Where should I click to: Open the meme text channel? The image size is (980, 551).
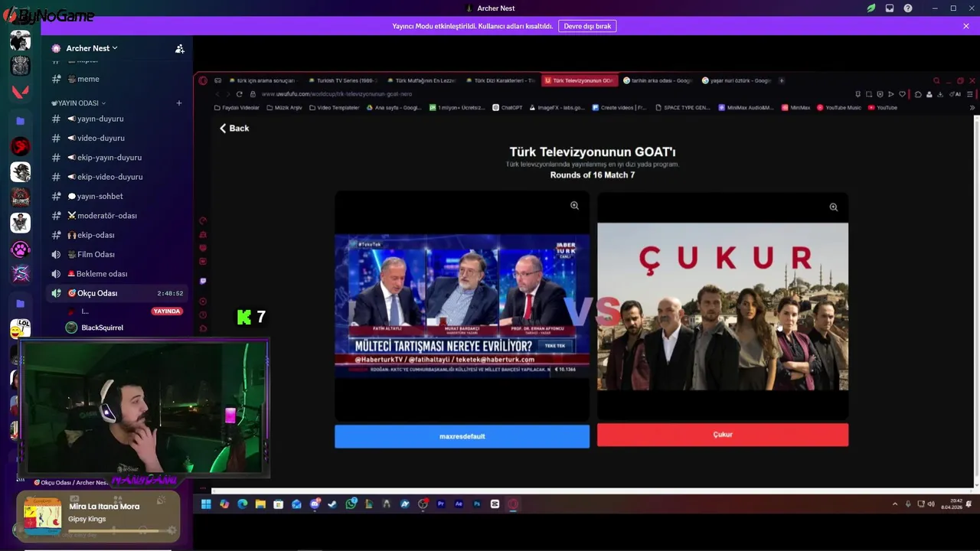click(x=116, y=79)
